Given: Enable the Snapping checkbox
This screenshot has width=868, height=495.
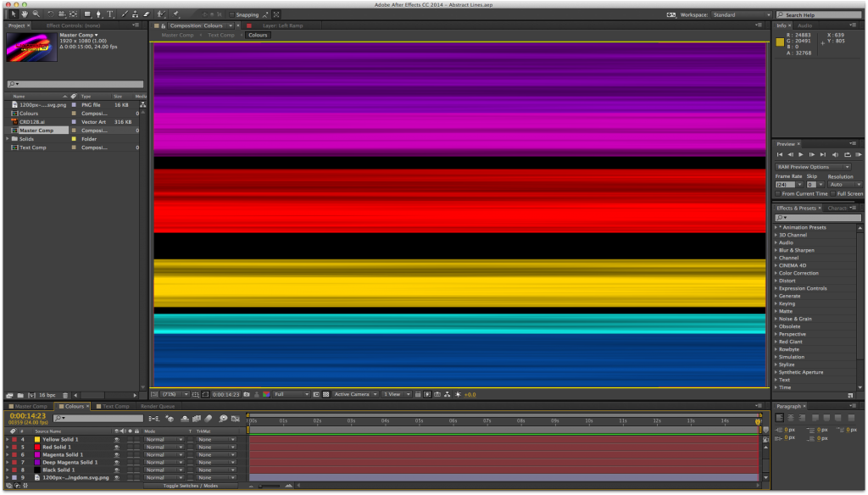Looking at the screenshot, I should pos(231,14).
